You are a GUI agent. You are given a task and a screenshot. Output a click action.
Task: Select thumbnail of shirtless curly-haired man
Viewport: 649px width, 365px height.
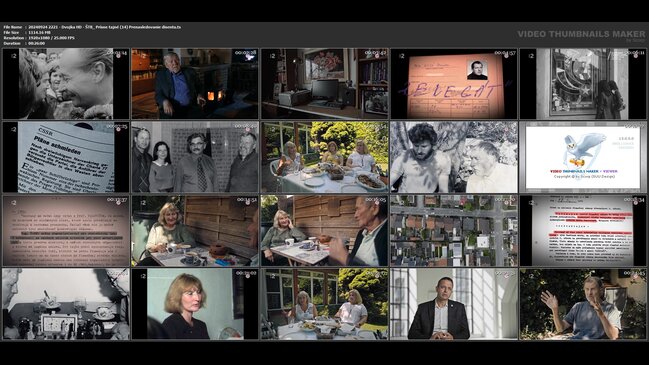(x=454, y=157)
